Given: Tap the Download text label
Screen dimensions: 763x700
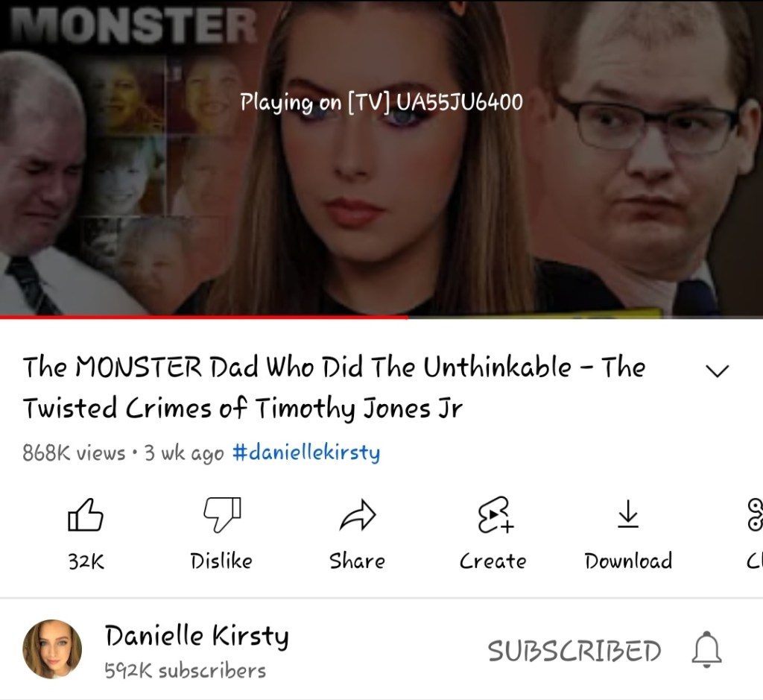Looking at the screenshot, I should coord(628,561).
